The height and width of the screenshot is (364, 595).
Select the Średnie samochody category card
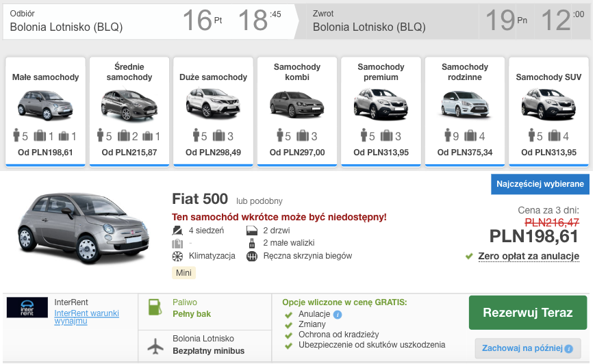point(129,112)
